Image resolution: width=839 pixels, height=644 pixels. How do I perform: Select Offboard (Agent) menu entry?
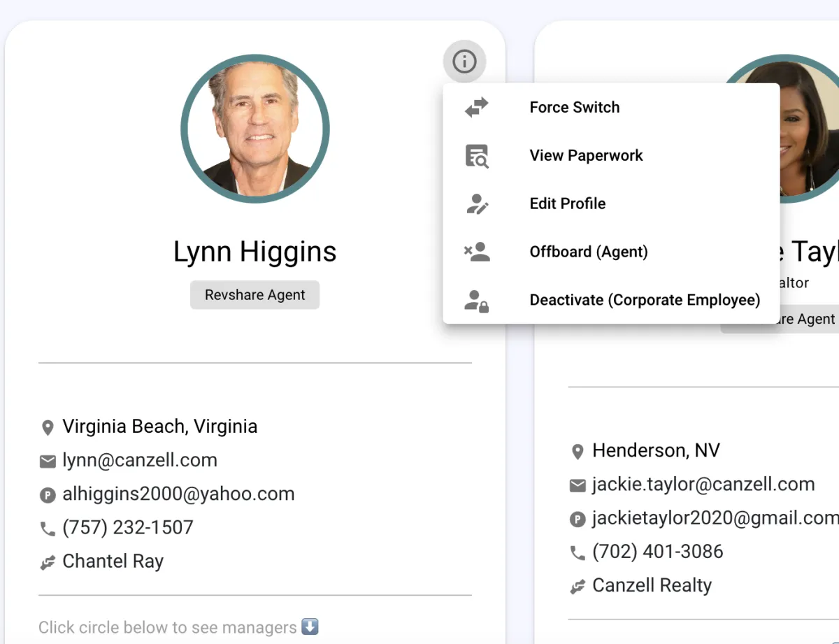[611, 252]
